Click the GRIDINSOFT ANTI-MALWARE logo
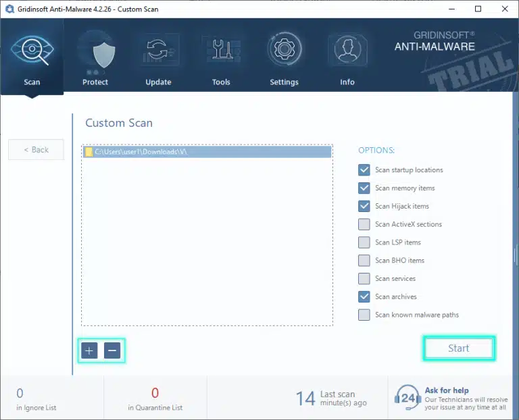This screenshot has width=519, height=420. pos(435,41)
